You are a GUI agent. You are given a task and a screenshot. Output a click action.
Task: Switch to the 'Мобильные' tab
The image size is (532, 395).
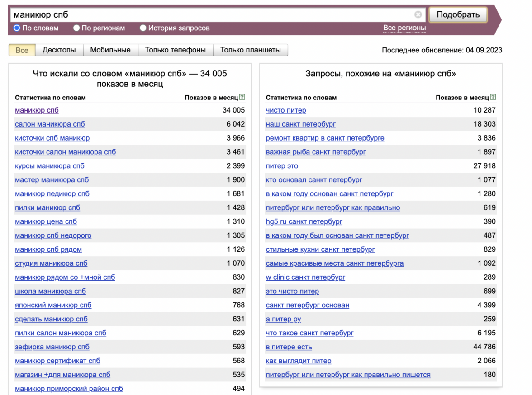pos(110,50)
